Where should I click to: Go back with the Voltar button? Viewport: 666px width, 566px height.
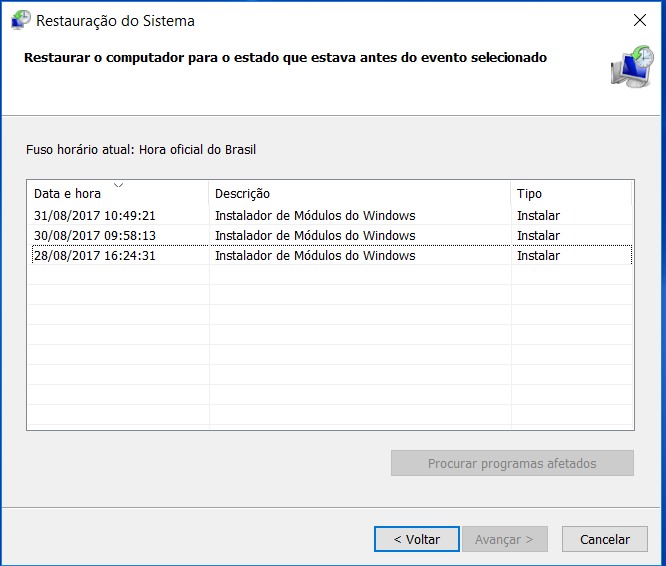pos(417,539)
